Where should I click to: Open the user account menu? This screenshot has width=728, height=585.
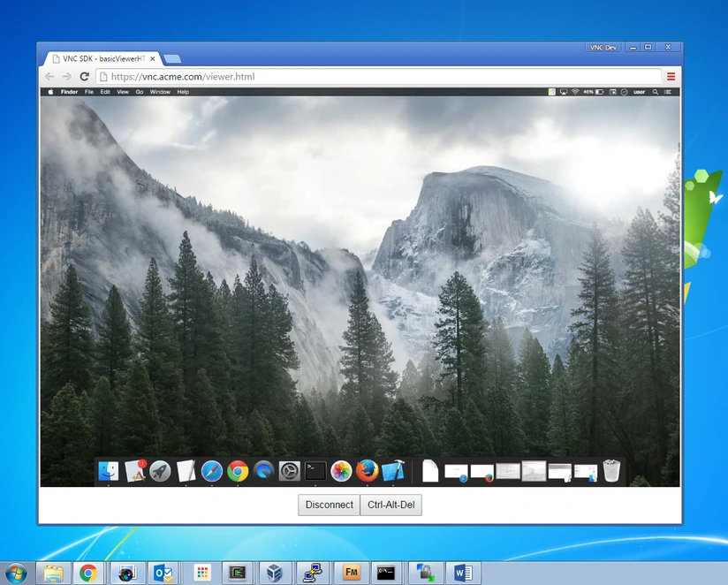640,92
